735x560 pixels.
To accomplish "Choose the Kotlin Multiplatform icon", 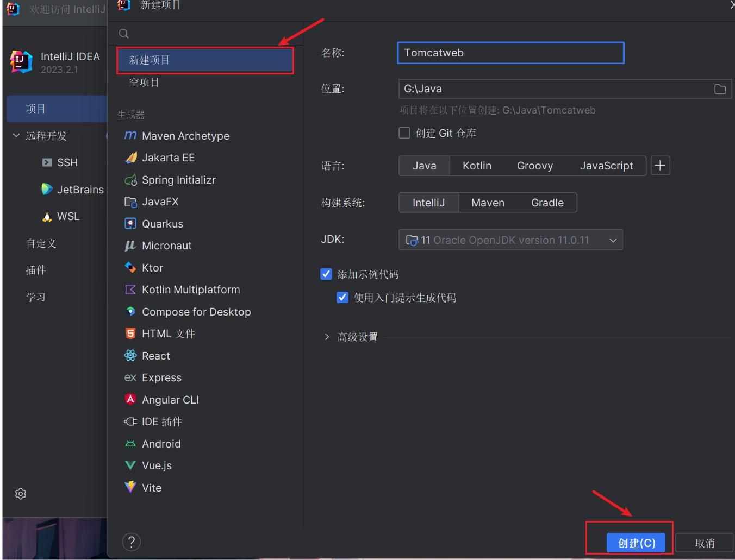I will 130,290.
